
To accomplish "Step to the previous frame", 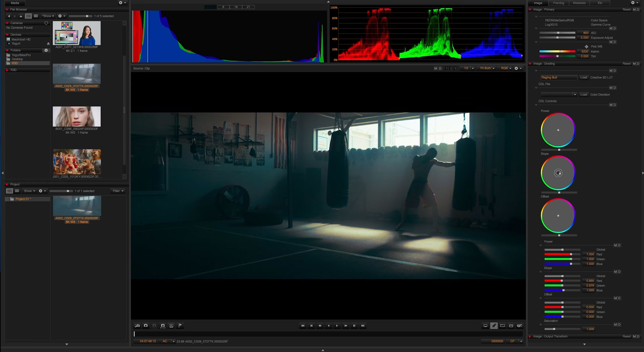I will (x=311, y=325).
